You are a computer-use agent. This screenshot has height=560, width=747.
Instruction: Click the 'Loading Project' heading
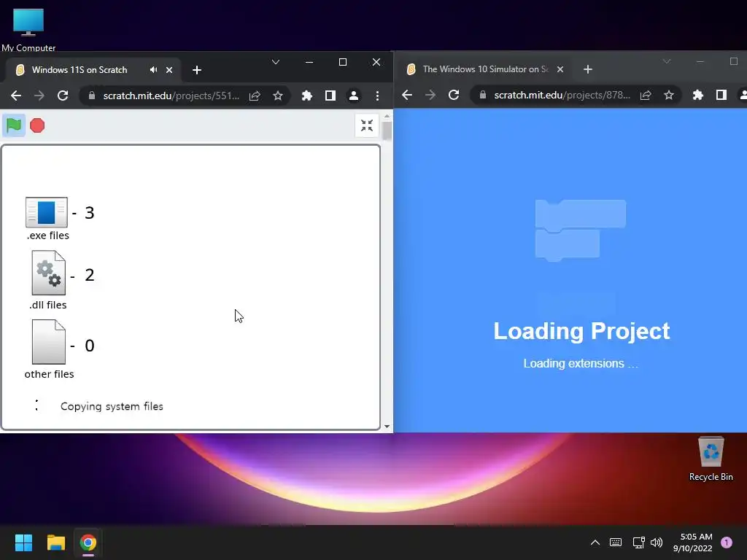(581, 332)
